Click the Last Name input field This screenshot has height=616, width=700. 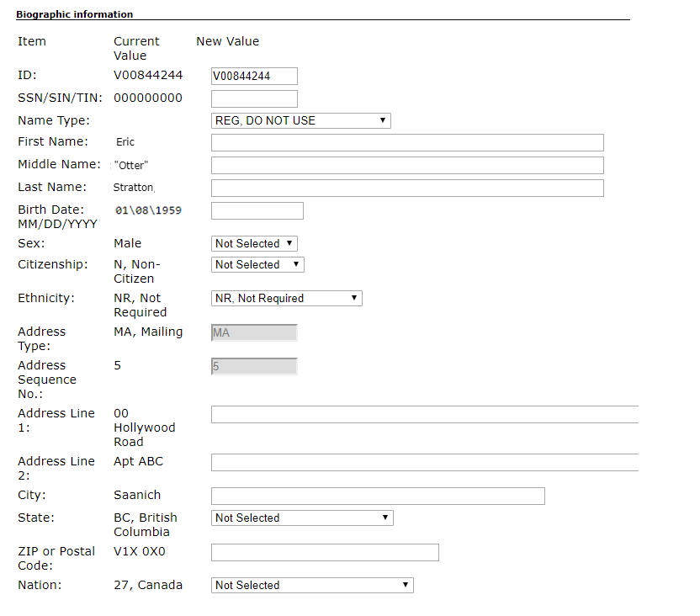click(x=406, y=188)
